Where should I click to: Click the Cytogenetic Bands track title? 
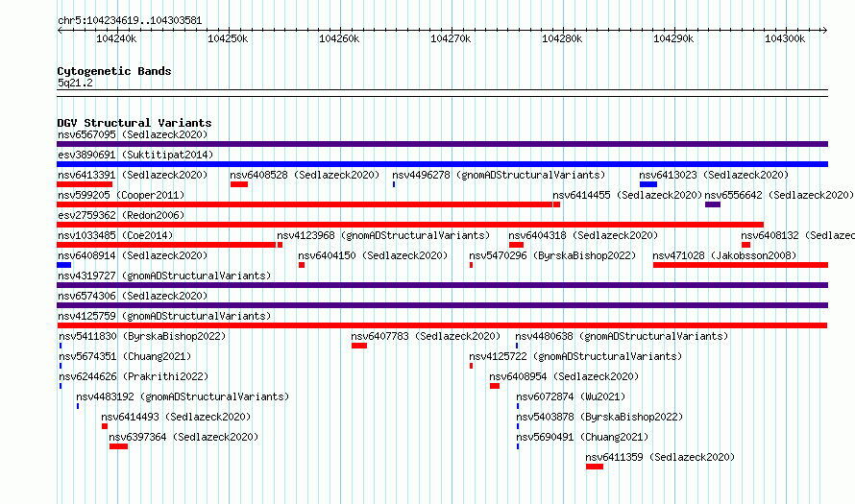tap(114, 71)
